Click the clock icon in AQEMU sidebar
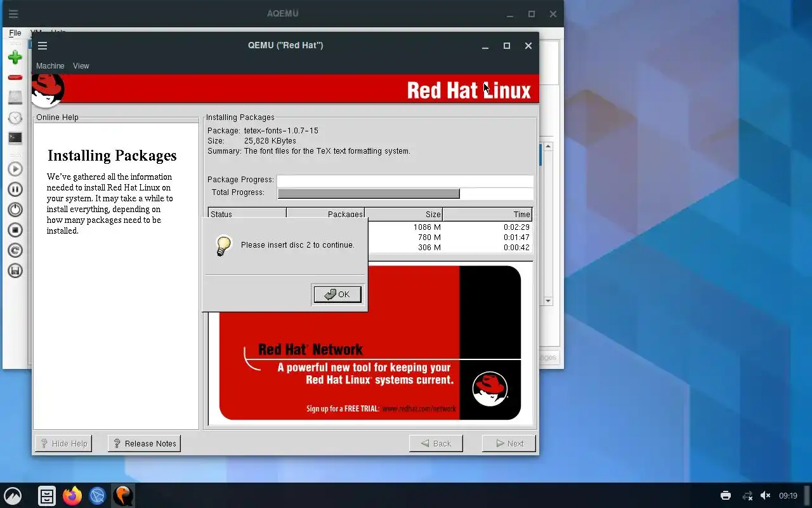The height and width of the screenshot is (508, 812). pos(15,118)
